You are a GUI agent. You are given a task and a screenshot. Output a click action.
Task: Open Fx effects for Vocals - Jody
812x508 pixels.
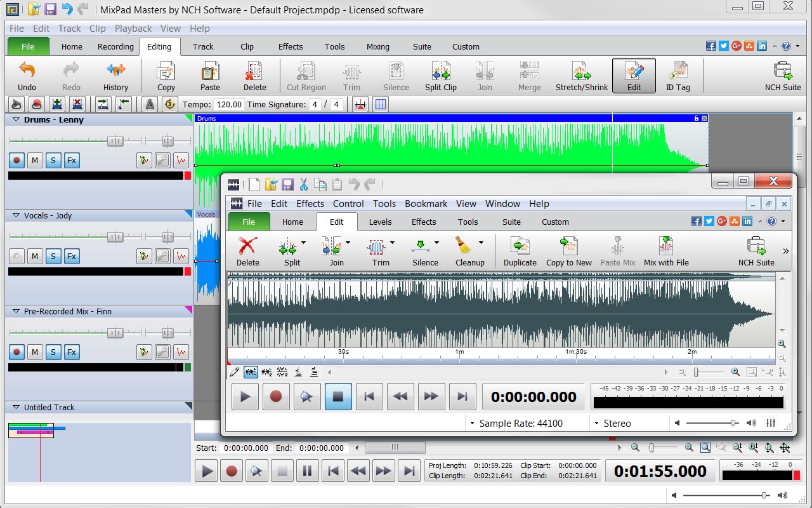(x=72, y=256)
